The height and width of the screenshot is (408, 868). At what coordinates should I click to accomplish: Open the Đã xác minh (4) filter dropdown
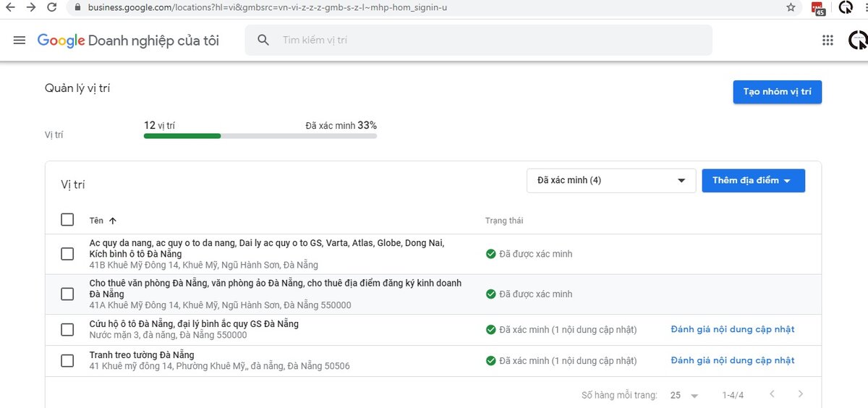click(610, 180)
